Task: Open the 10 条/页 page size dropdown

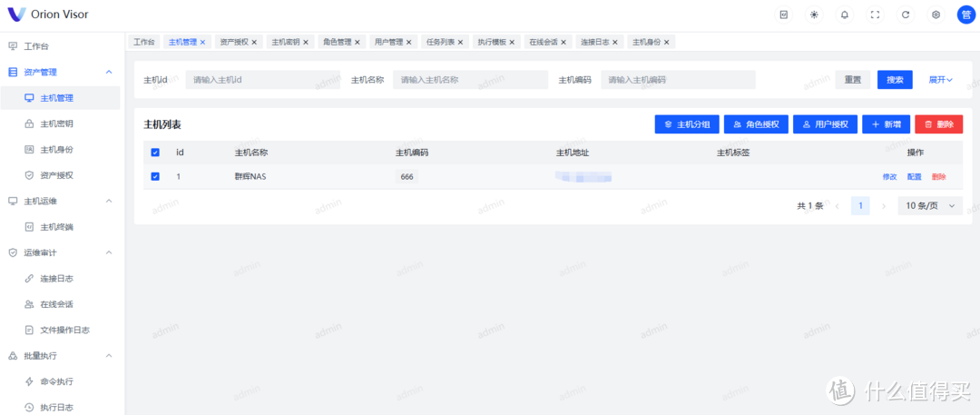Action: (930, 205)
